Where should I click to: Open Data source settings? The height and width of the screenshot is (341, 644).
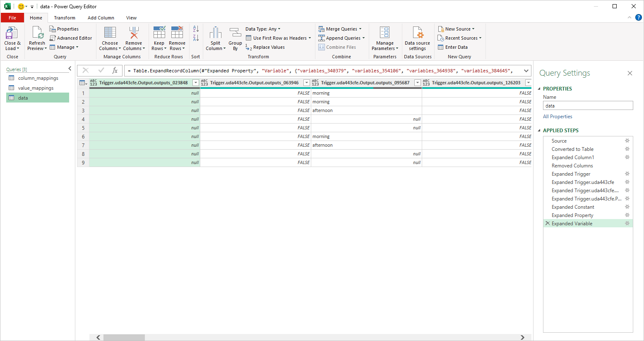(417, 39)
